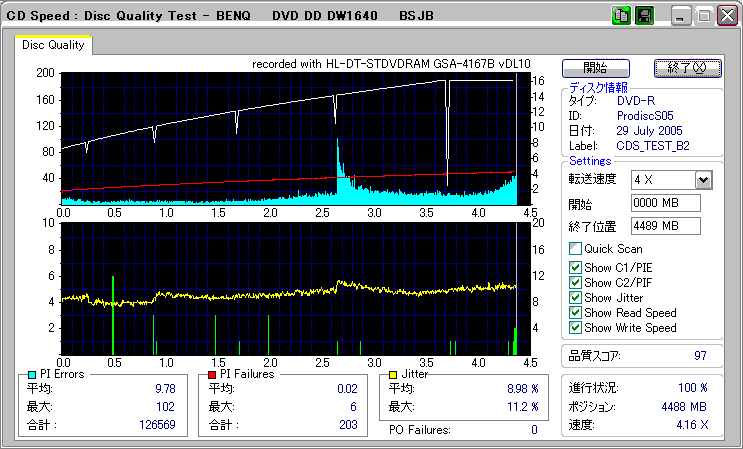Toggle Show Write Speed checkbox
Screen dimensions: 743x449
(x=575, y=327)
